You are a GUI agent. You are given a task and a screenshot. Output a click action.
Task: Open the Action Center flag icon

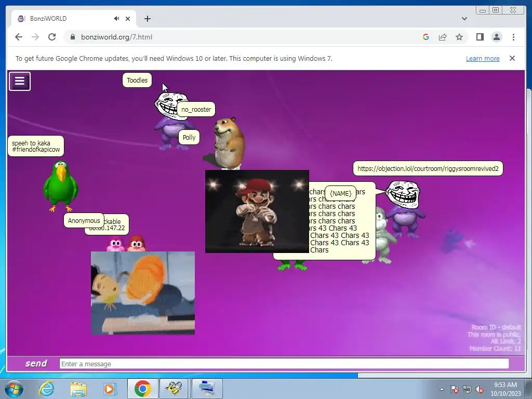pyautogui.click(x=455, y=389)
